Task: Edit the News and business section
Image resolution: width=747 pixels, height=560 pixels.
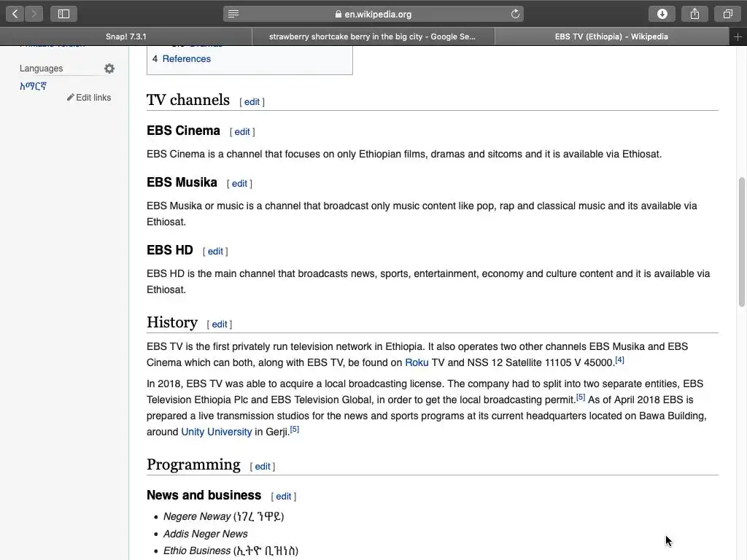Action: [284, 497]
